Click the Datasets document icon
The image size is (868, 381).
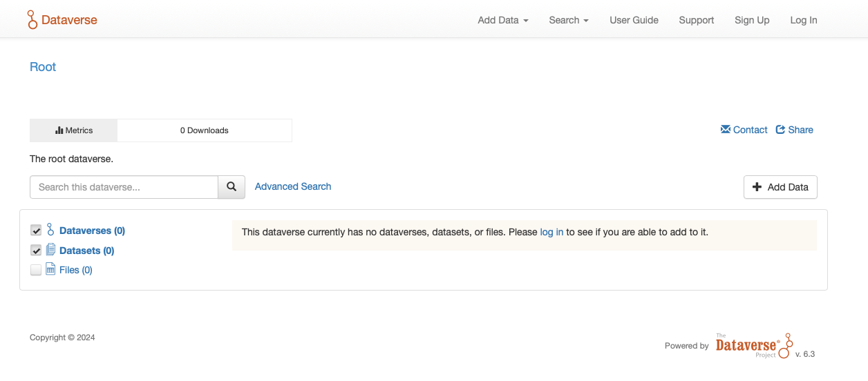tap(50, 251)
